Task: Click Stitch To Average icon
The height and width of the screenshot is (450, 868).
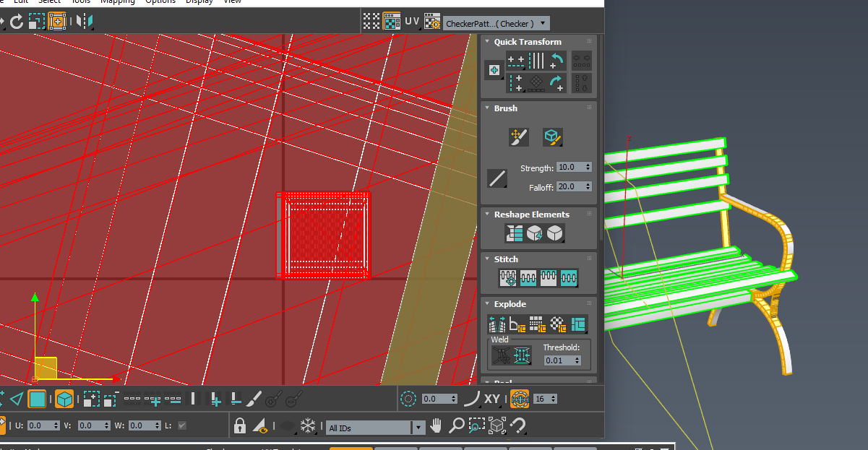Action: pyautogui.click(x=528, y=278)
